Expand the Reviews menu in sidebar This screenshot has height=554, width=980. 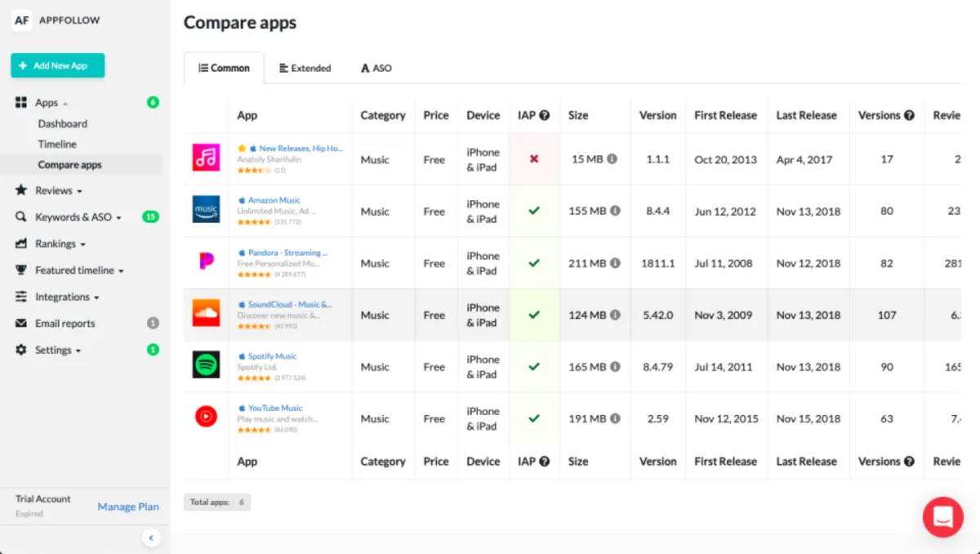58,190
